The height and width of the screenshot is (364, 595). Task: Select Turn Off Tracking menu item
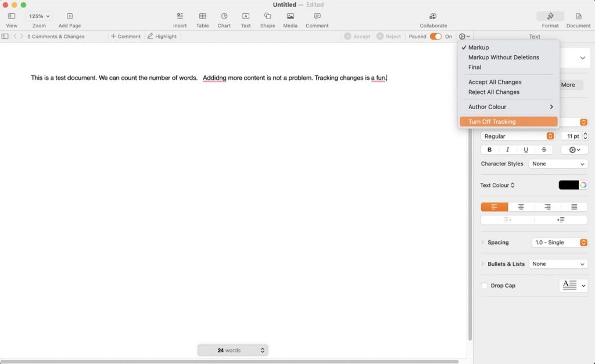point(492,122)
